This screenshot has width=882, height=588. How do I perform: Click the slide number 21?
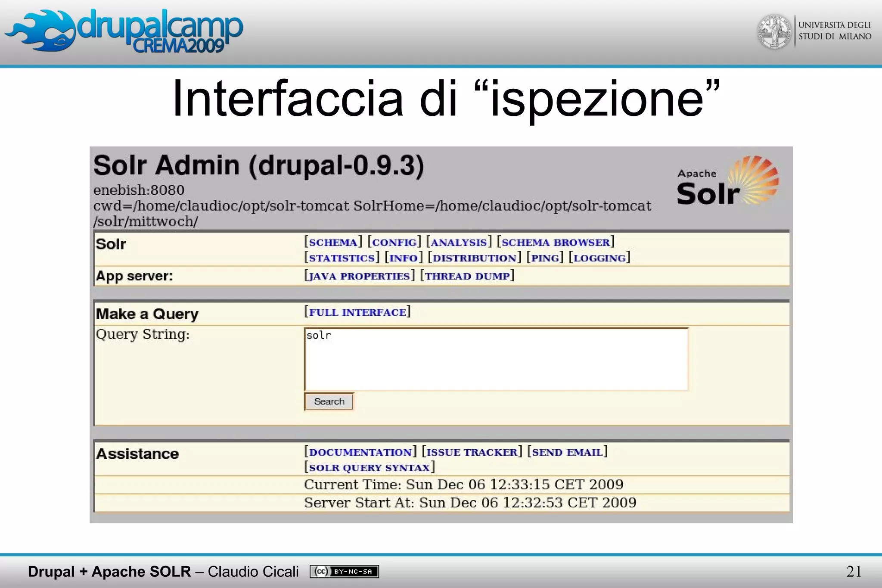pyautogui.click(x=854, y=572)
